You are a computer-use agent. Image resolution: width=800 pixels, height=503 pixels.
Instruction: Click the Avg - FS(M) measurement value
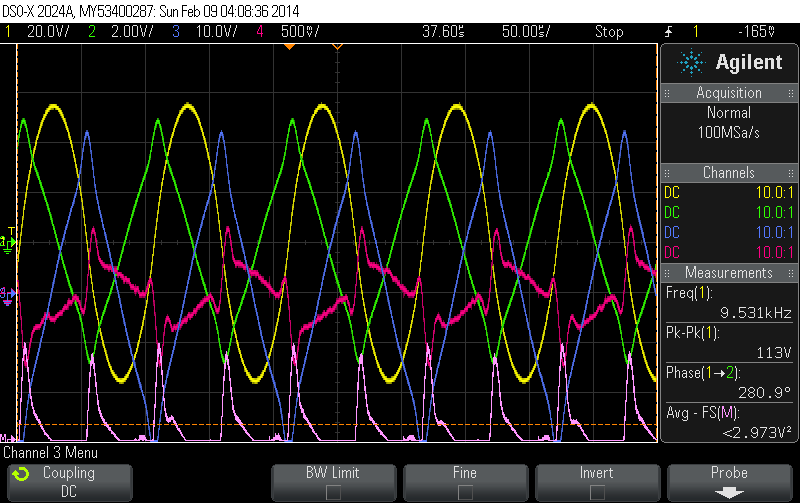[759, 433]
